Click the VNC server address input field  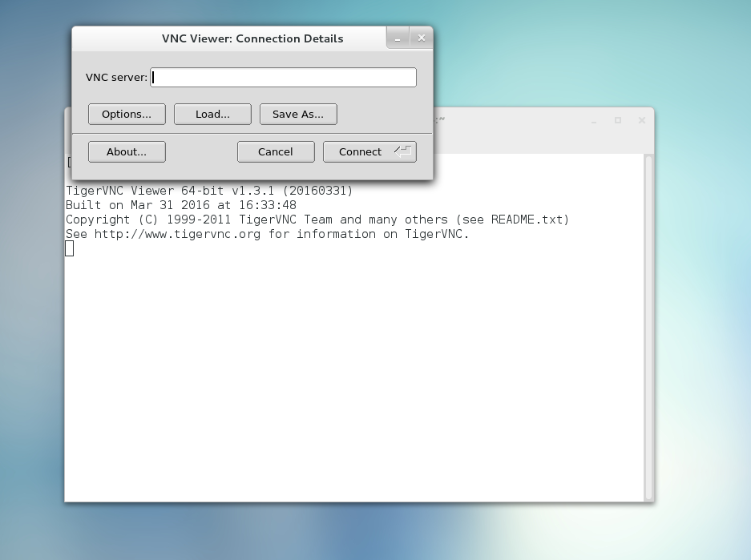[283, 77]
